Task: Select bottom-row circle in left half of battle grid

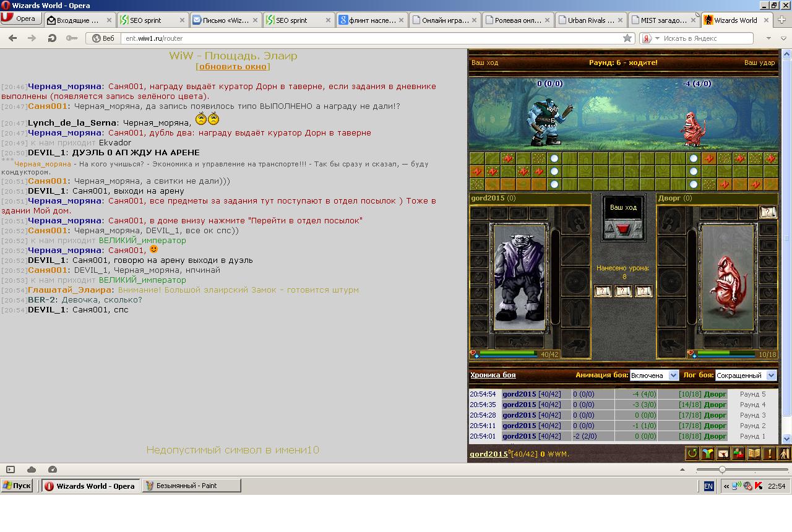Action: [x=554, y=184]
